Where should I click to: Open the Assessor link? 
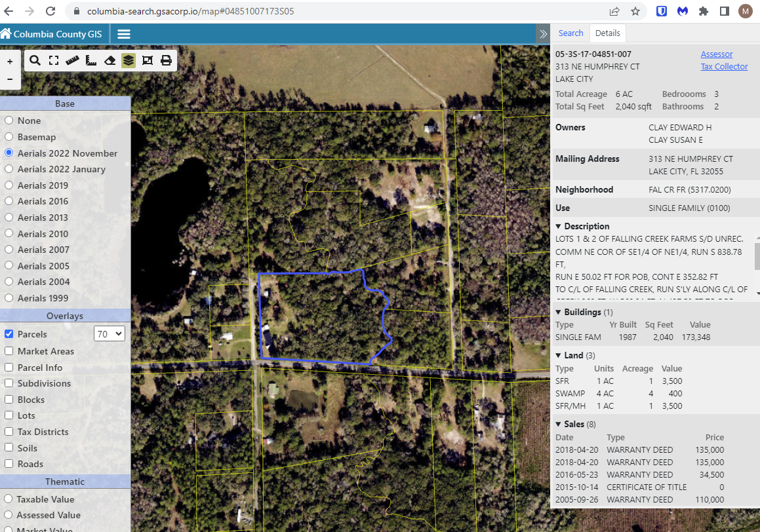[x=716, y=54]
